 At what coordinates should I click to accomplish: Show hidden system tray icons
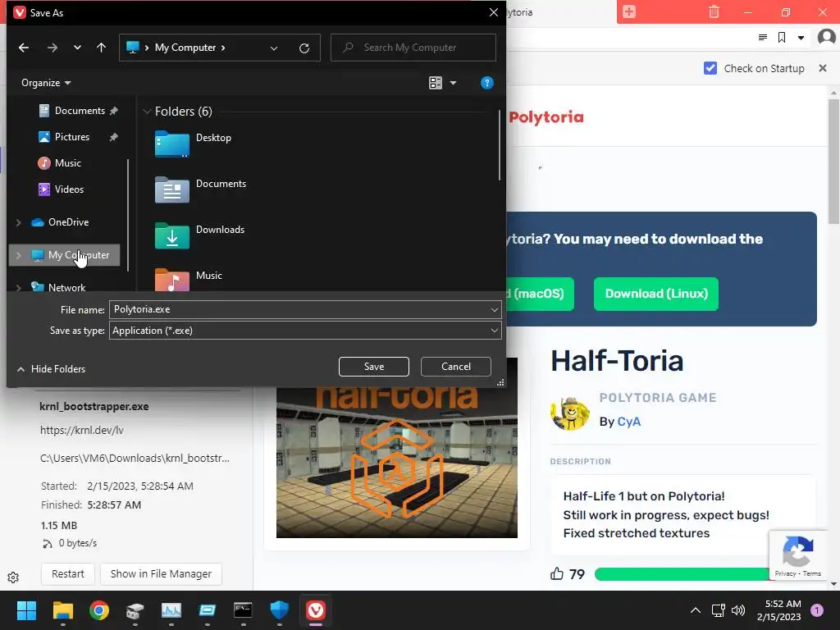[x=696, y=610]
